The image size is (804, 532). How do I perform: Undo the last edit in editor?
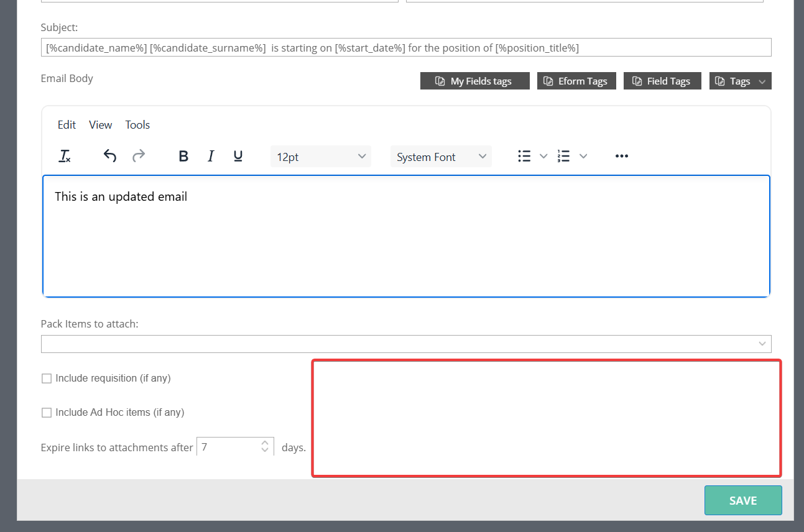click(x=110, y=156)
